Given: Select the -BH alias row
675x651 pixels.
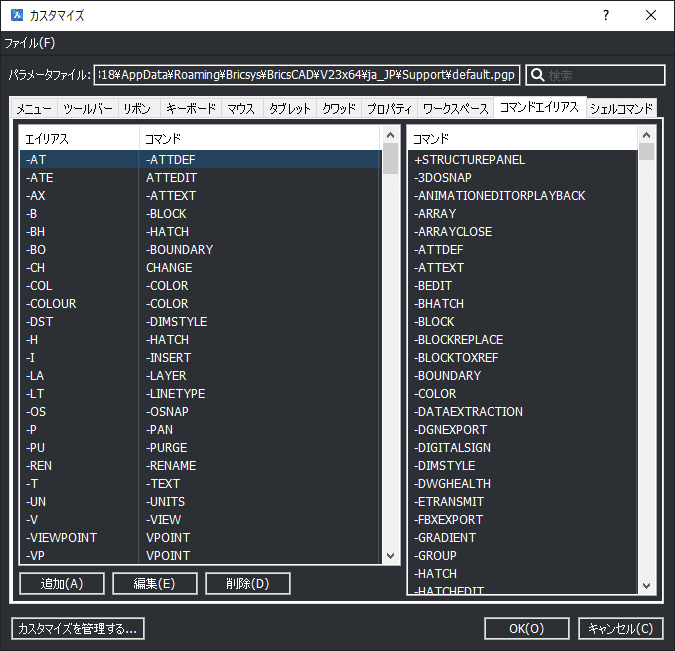Looking at the screenshot, I should [x=200, y=232].
